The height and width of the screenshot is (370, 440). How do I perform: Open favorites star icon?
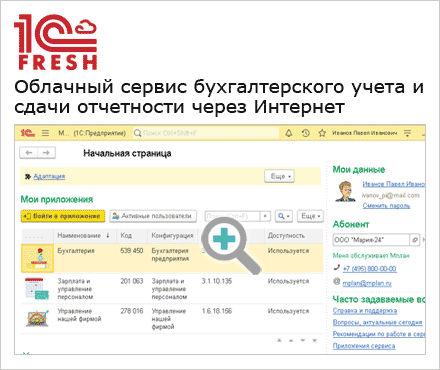tap(322, 133)
